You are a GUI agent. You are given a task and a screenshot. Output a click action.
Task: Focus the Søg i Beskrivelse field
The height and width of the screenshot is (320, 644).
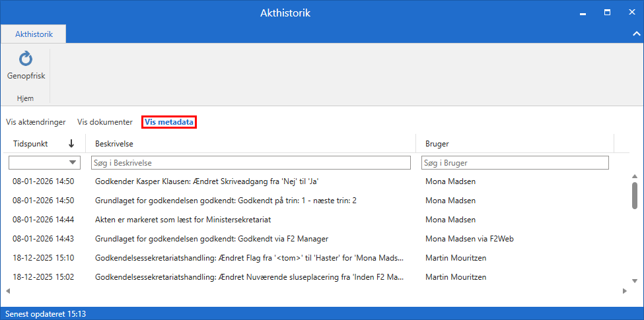(251, 162)
